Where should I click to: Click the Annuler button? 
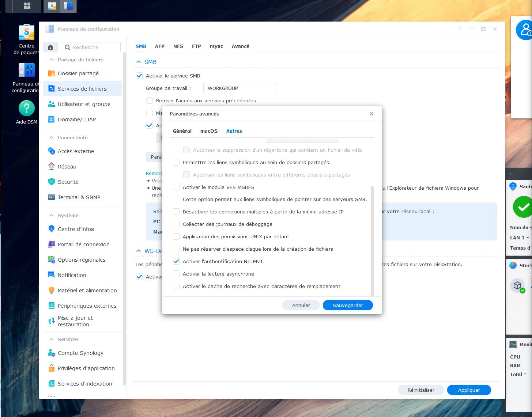[x=301, y=305]
